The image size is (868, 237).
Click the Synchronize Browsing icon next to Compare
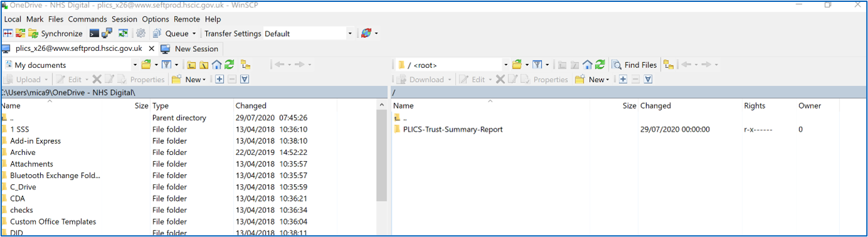click(21, 33)
